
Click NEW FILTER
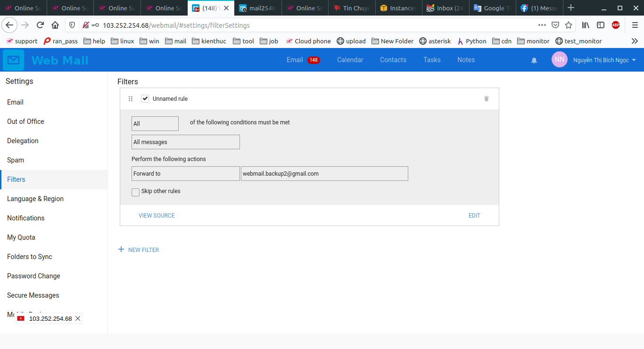pos(143,250)
